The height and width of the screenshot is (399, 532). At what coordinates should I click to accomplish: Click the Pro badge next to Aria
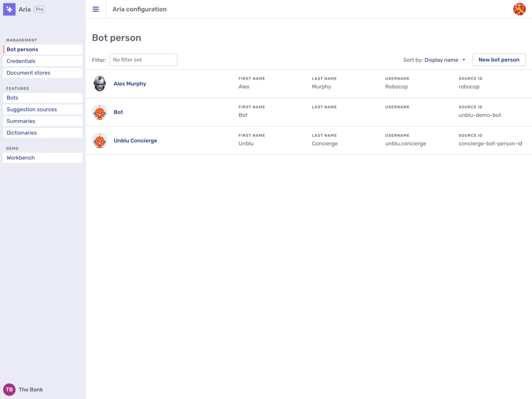click(x=40, y=9)
